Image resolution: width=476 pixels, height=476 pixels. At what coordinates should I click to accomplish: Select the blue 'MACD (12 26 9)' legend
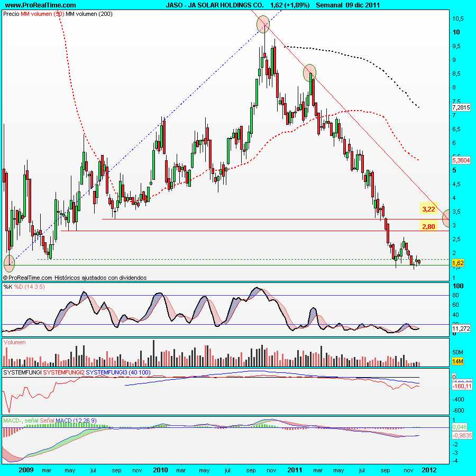[x=76, y=421]
